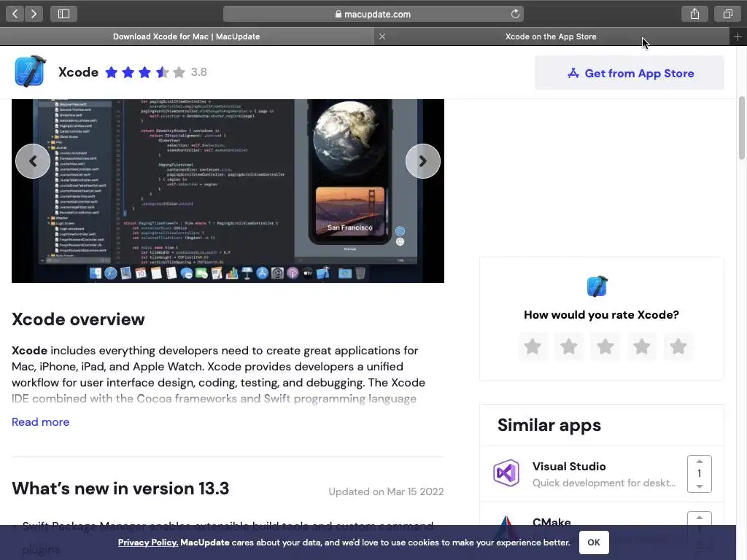Switch to Xcode on the App Store tab
Screen dimensions: 747x560
click(x=551, y=36)
